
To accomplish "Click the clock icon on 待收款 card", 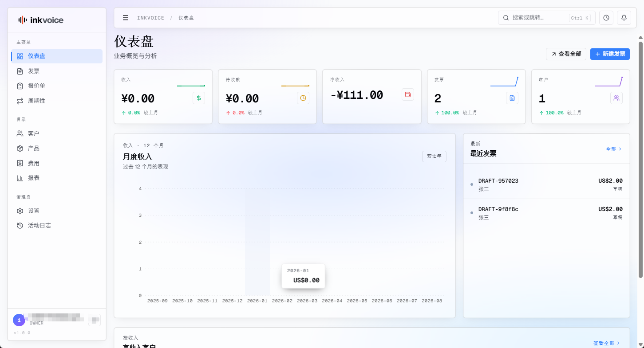I will point(303,98).
